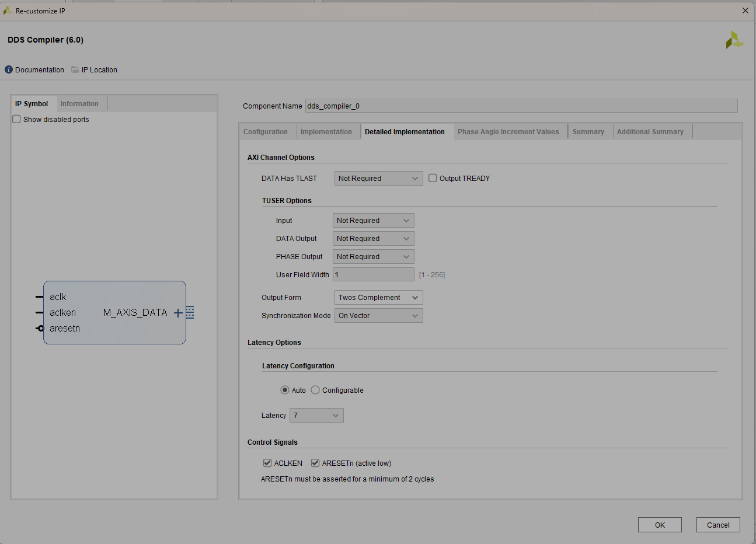756x544 pixels.
Task: Open the IP Location link
Action: (99, 70)
